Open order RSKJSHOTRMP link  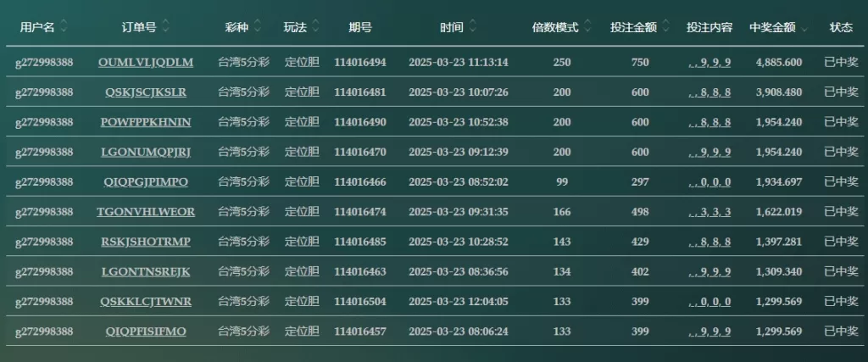(x=146, y=242)
